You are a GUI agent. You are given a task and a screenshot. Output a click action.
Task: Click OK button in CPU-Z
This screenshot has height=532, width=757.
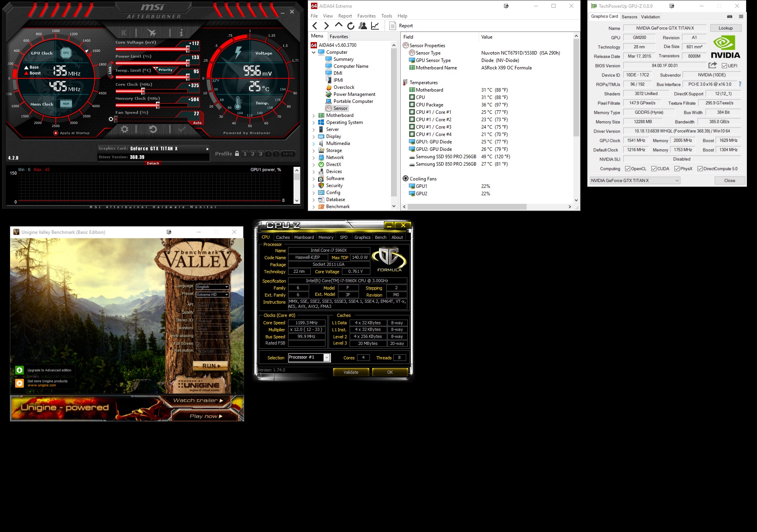pos(390,372)
